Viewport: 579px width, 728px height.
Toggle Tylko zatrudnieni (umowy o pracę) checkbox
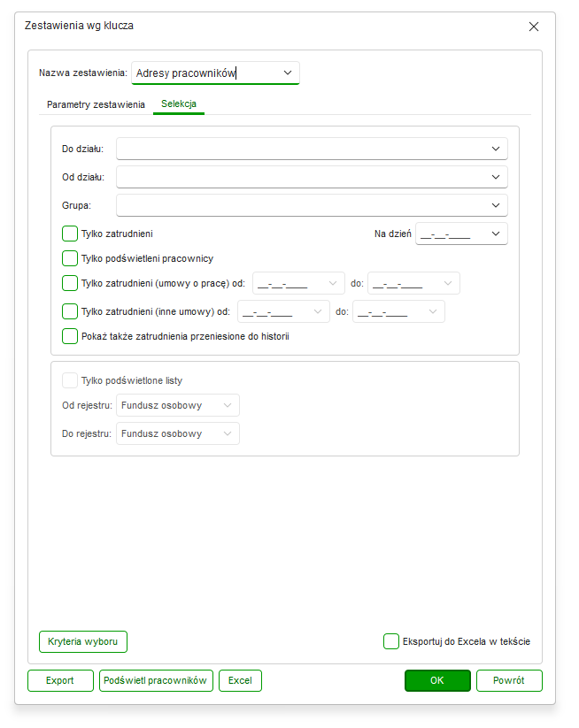pyautogui.click(x=70, y=283)
